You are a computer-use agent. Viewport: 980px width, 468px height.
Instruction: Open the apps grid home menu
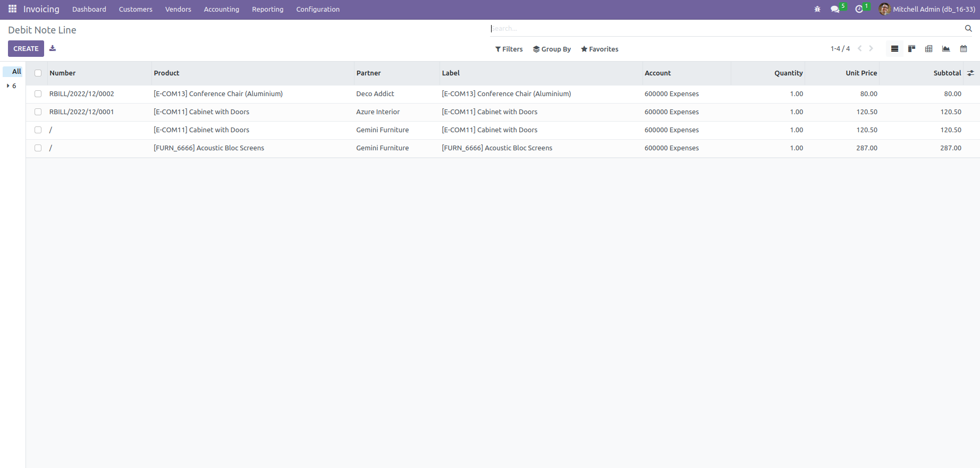pyautogui.click(x=13, y=9)
